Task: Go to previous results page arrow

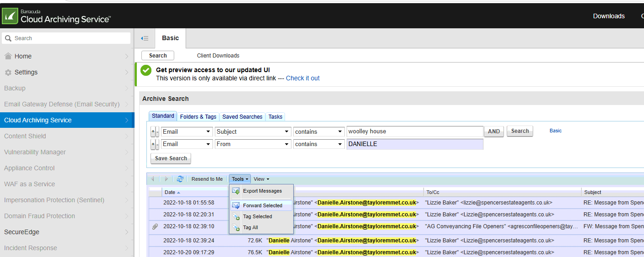Action: point(153,179)
